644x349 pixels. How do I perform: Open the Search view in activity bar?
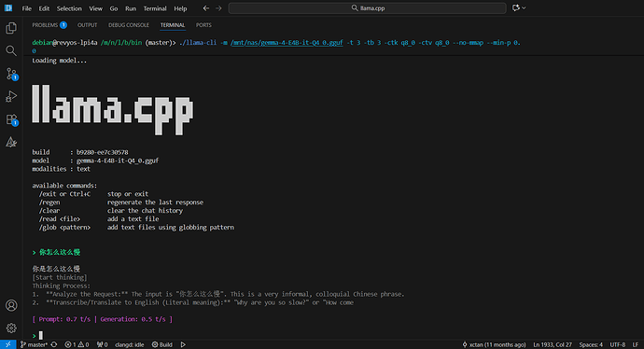pos(11,50)
